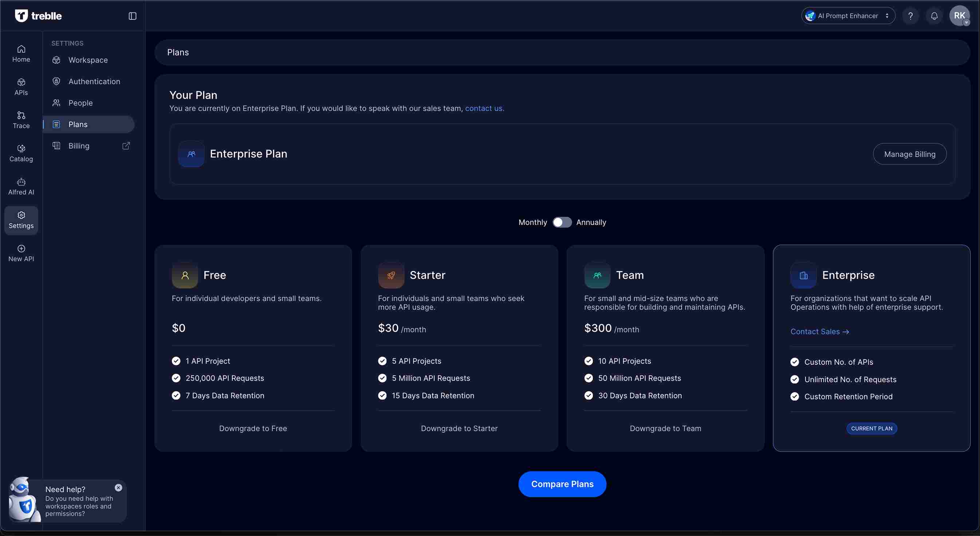
Task: Dismiss the Need help popup
Action: pos(118,488)
